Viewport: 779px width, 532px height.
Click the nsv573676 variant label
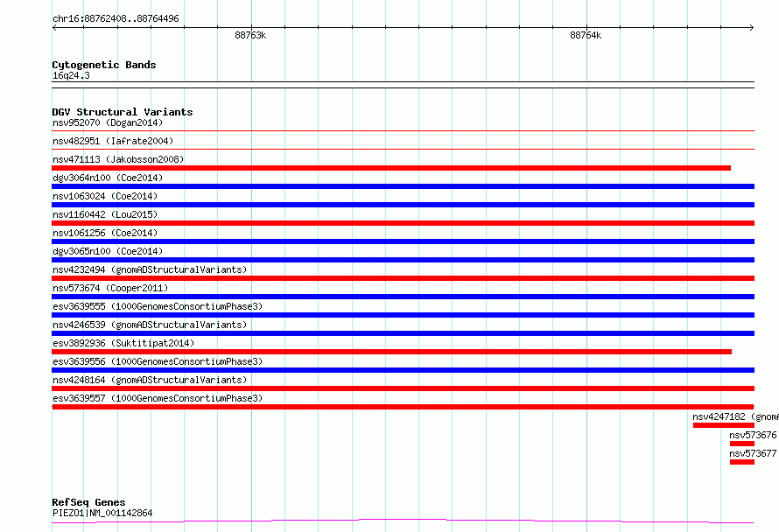tap(753, 435)
